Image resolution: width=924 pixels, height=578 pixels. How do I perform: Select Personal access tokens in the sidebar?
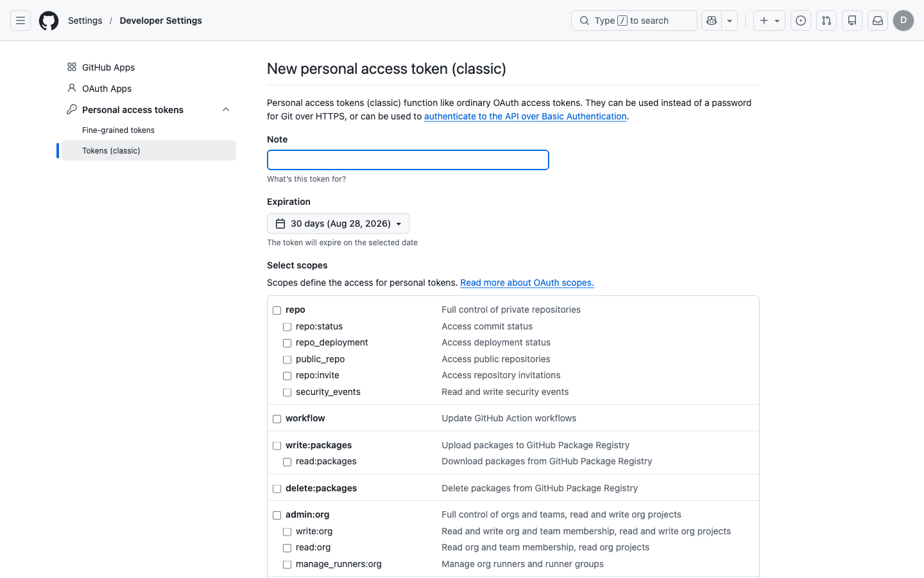[x=133, y=110]
